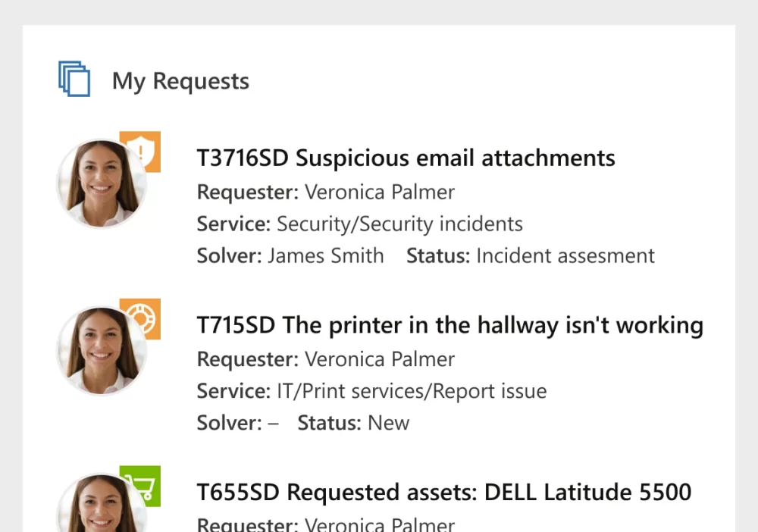
Task: Open ticket T655SD Requested assets DELL Latitude
Action: 443,492
